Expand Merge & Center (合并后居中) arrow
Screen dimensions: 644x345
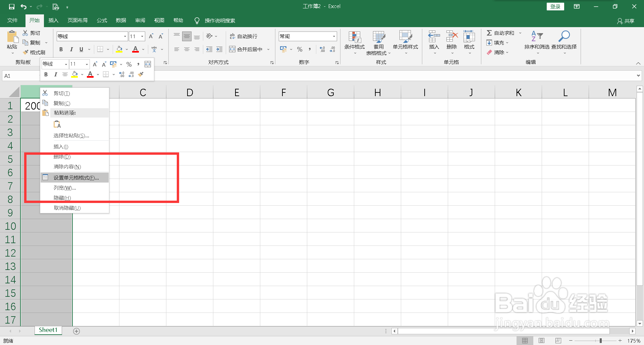tap(268, 49)
